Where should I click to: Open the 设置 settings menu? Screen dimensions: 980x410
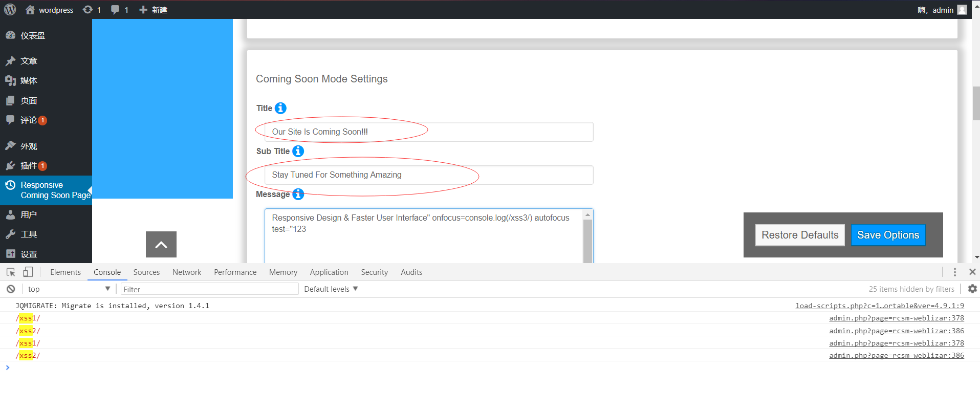pyautogui.click(x=46, y=254)
